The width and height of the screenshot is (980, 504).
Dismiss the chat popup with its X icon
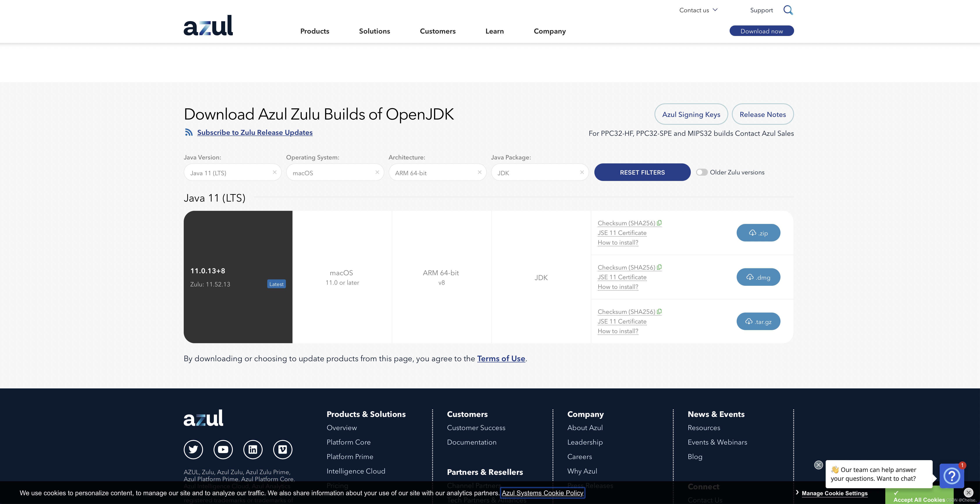point(818,465)
